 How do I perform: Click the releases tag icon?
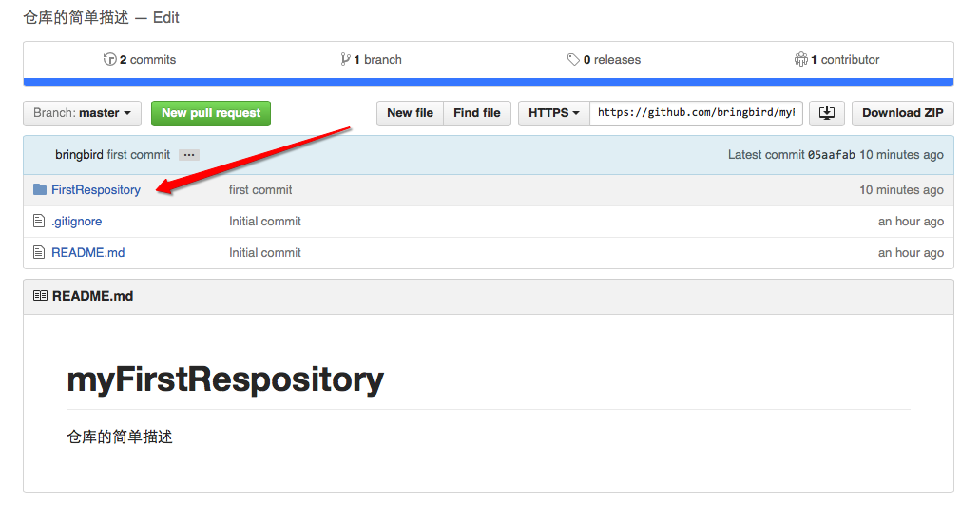click(x=573, y=59)
